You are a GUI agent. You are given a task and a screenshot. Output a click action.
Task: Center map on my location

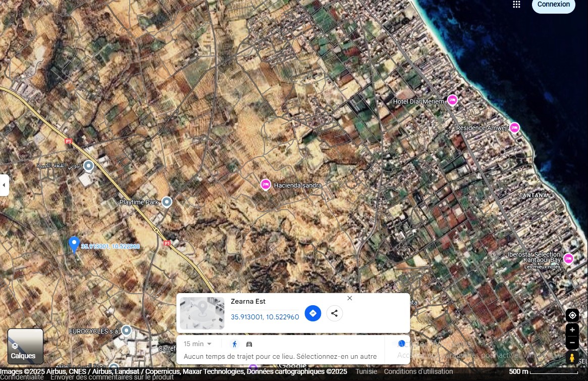[x=572, y=315]
